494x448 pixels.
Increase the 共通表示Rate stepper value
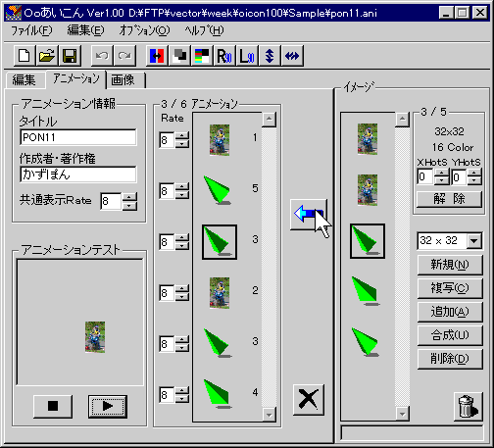click(x=129, y=197)
